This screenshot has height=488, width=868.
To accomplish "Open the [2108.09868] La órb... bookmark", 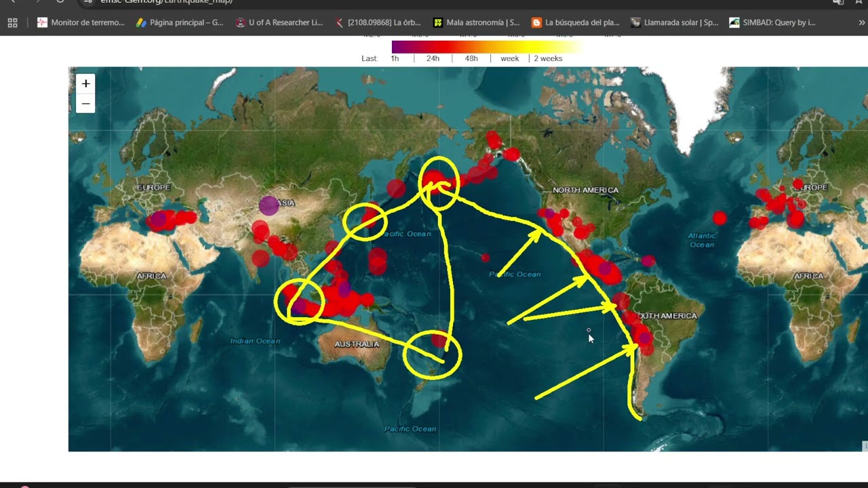I will (378, 22).
